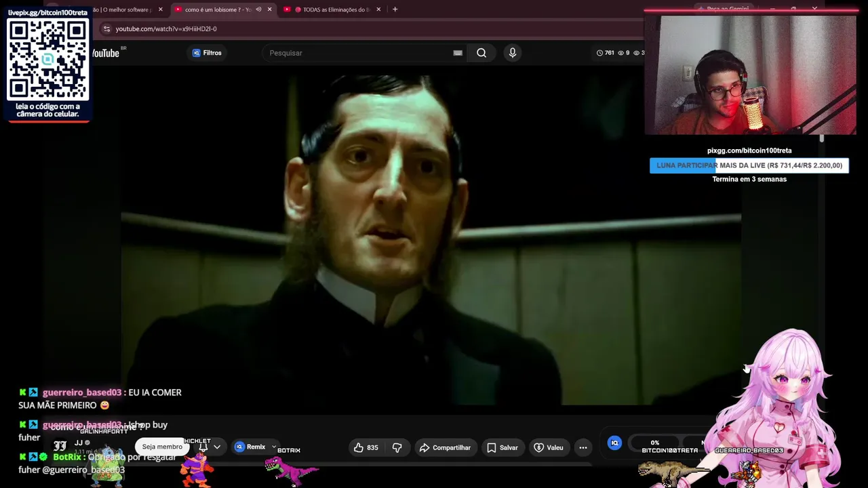Image resolution: width=868 pixels, height=488 pixels.
Task: Click the BotRix chat username
Action: coord(67,457)
